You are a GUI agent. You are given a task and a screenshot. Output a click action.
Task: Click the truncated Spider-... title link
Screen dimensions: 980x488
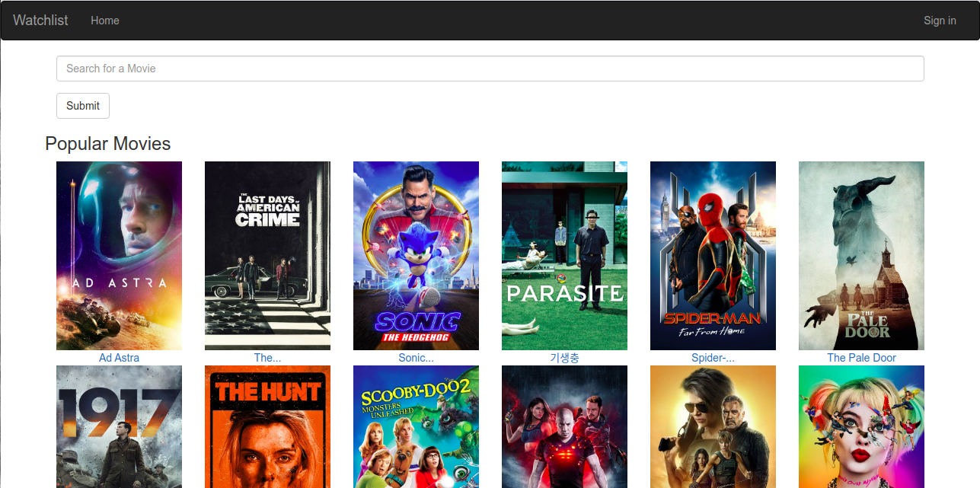point(713,358)
